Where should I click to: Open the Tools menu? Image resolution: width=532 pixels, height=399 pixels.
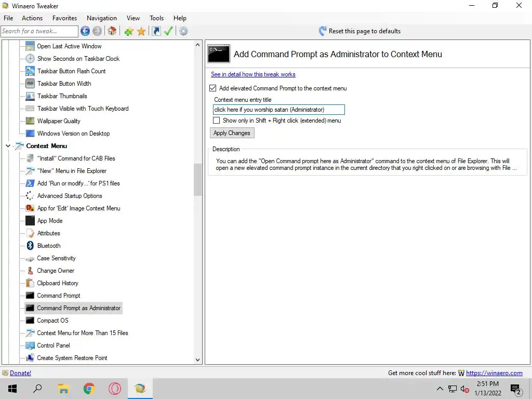click(156, 18)
